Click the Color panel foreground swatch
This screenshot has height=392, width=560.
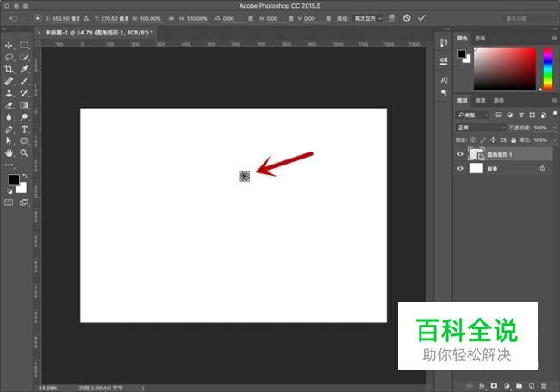[x=462, y=54]
